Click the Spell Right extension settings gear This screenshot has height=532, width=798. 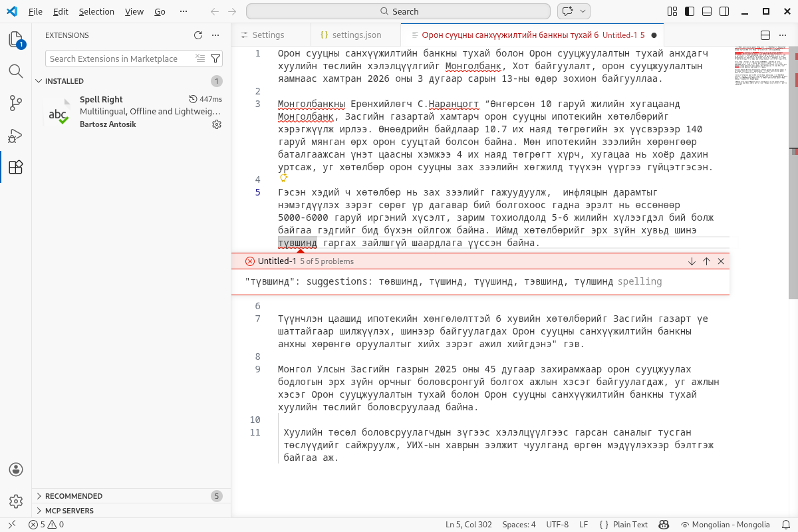[216, 124]
